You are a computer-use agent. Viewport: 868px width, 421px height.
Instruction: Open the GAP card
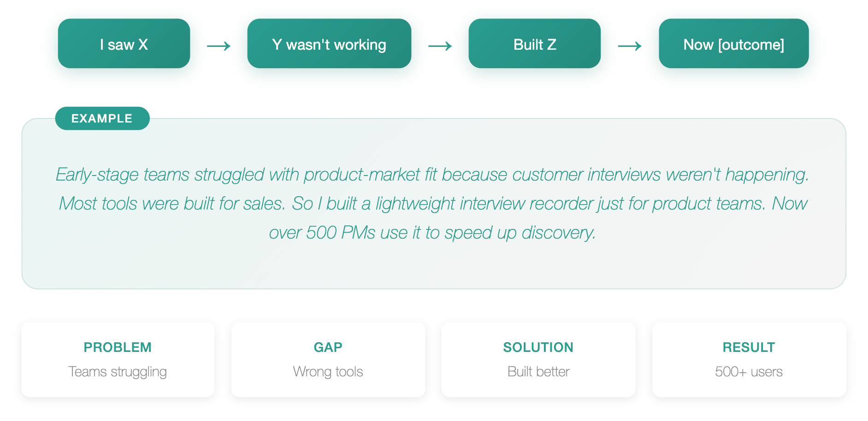[328, 359]
